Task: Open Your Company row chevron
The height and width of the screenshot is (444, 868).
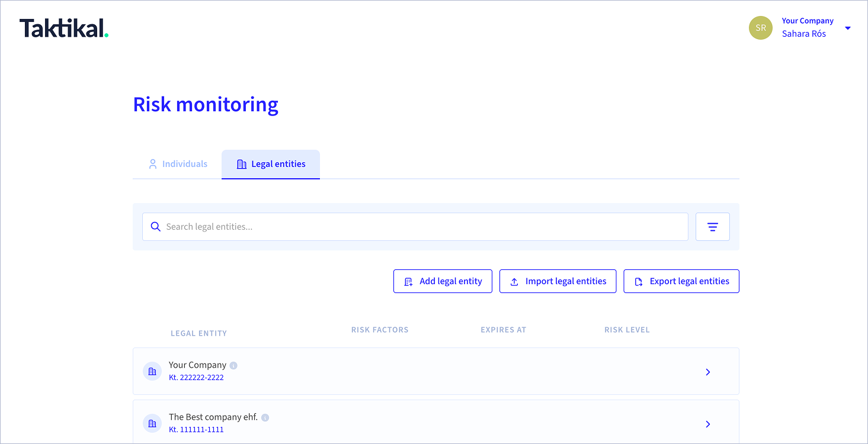Action: point(708,372)
